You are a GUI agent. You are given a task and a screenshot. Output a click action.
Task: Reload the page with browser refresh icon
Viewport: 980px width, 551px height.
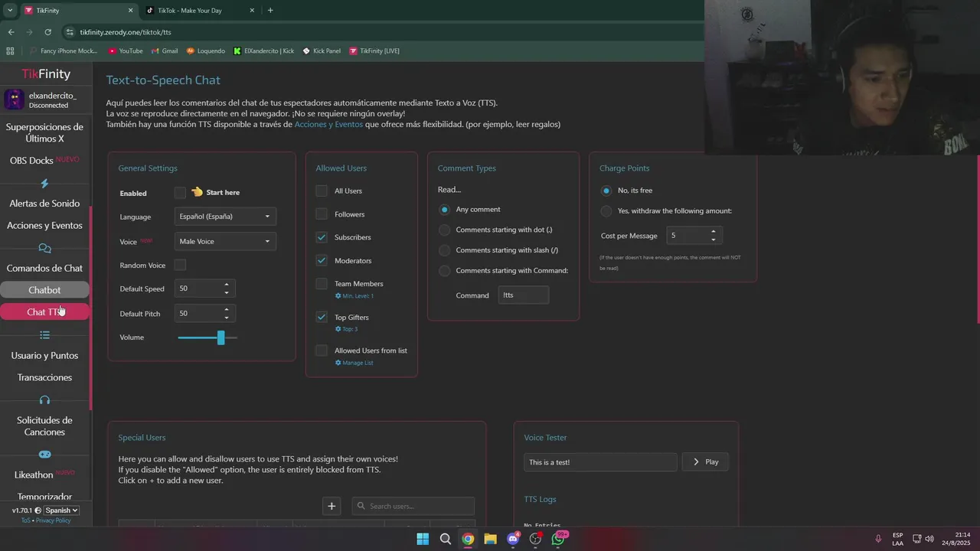(x=47, y=32)
